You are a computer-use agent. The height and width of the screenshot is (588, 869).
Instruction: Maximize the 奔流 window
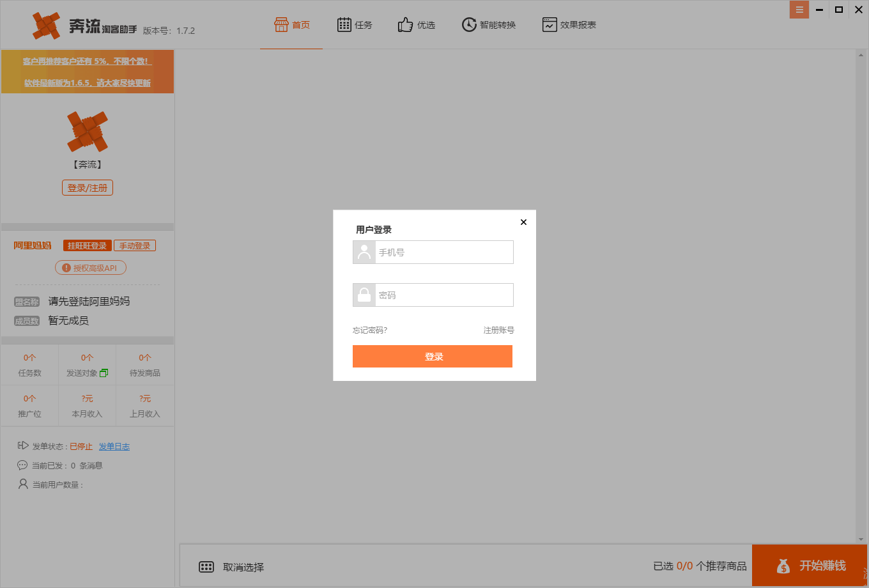click(x=840, y=10)
